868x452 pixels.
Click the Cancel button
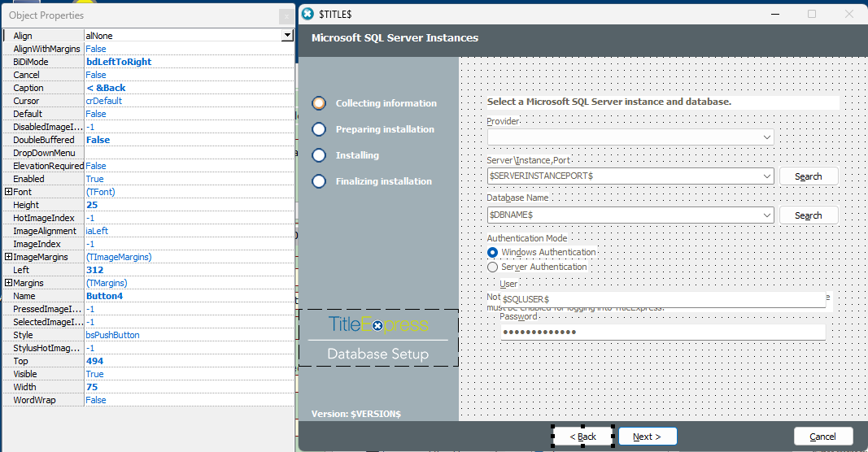pos(822,437)
